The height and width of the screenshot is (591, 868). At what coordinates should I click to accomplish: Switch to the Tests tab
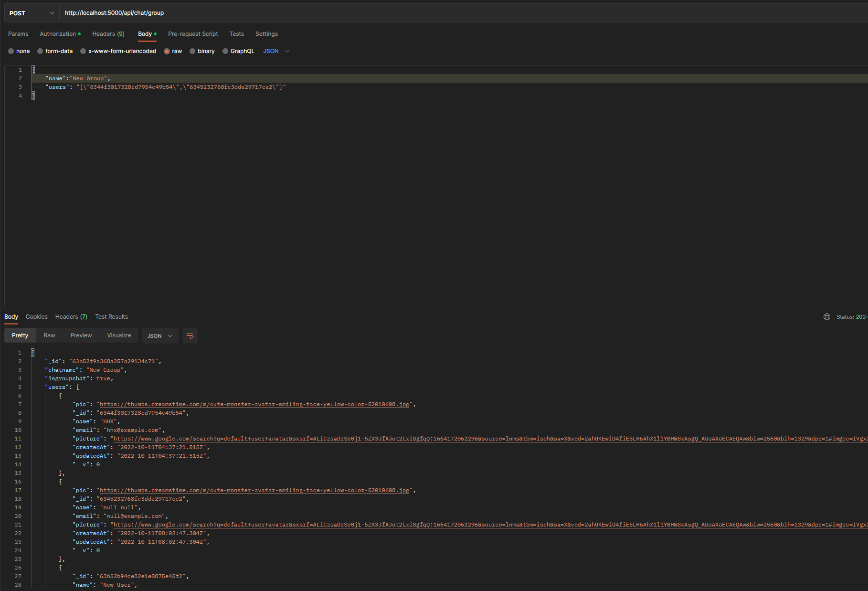(x=236, y=34)
